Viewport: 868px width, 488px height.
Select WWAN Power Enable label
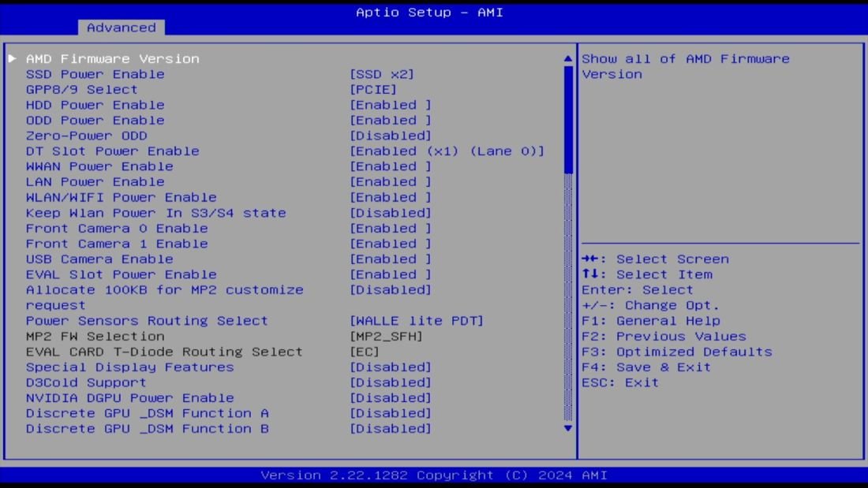tap(99, 166)
